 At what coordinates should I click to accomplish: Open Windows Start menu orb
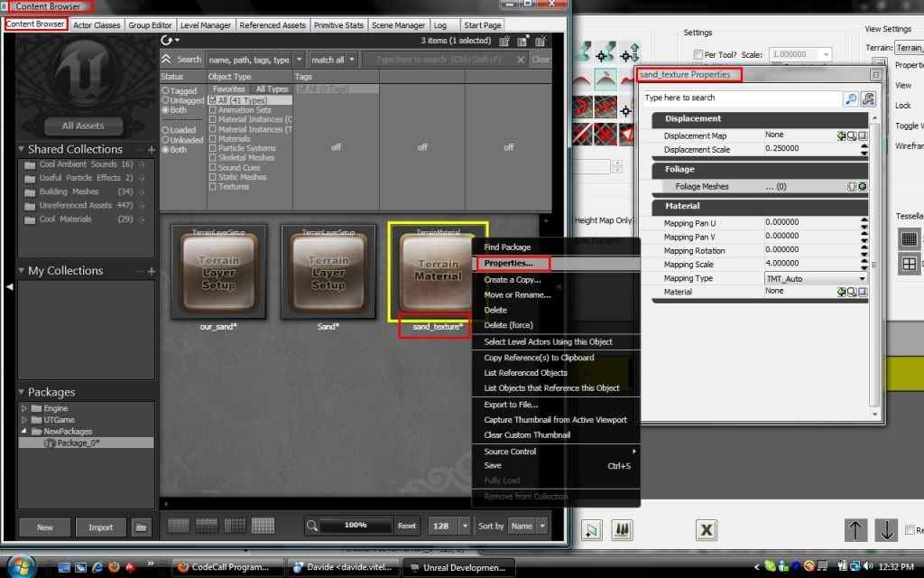tap(22, 567)
